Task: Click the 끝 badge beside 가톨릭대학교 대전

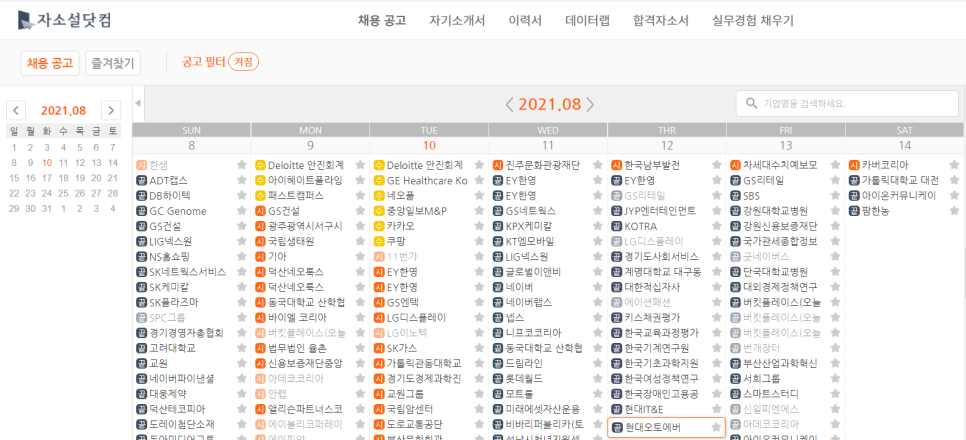Action: (854, 181)
